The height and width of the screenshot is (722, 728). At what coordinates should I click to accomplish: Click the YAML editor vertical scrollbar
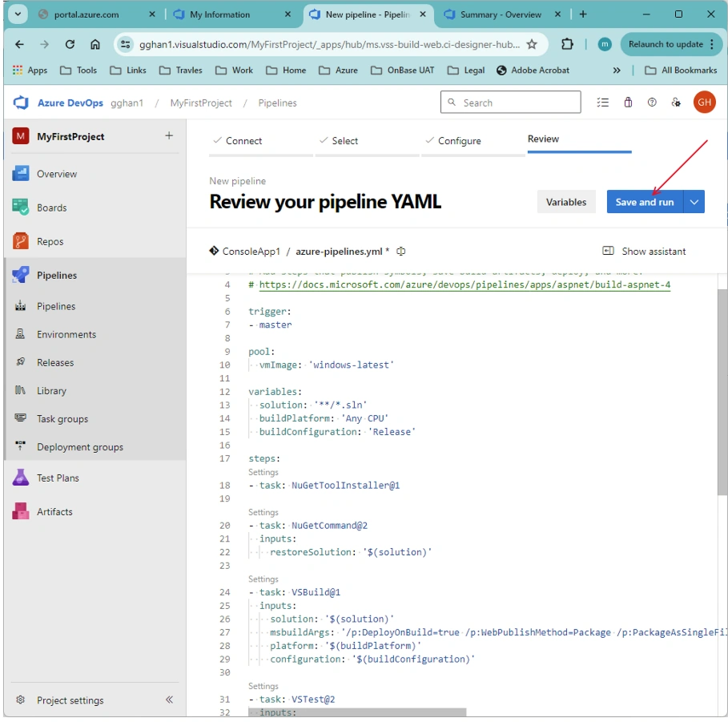722,392
